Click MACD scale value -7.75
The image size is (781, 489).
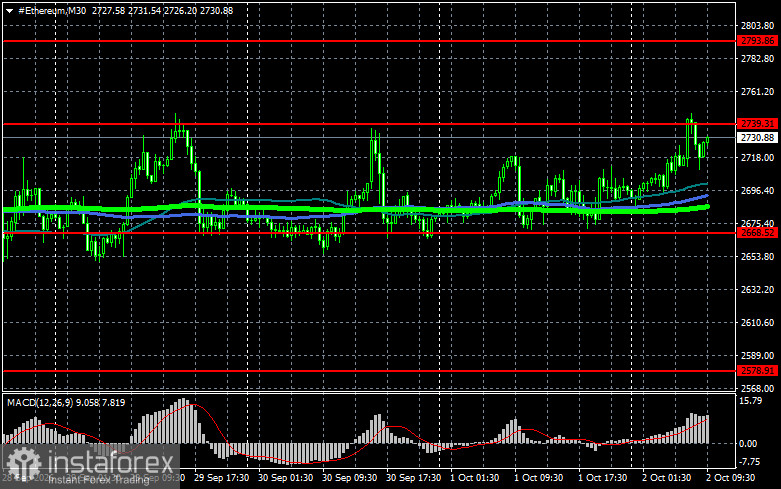click(750, 462)
